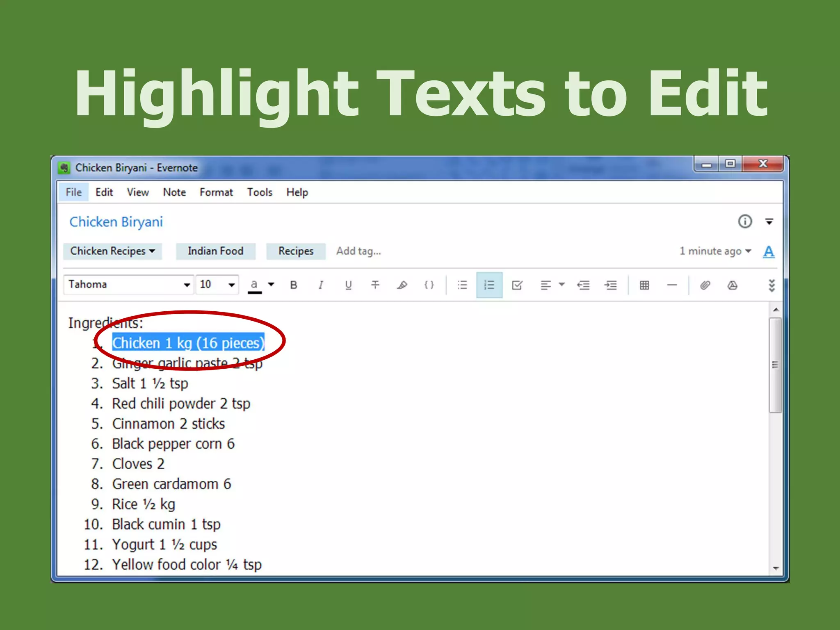Viewport: 840px width, 630px height.
Task: Click 'Yellow food color ¼ tsp' item
Action: (187, 564)
